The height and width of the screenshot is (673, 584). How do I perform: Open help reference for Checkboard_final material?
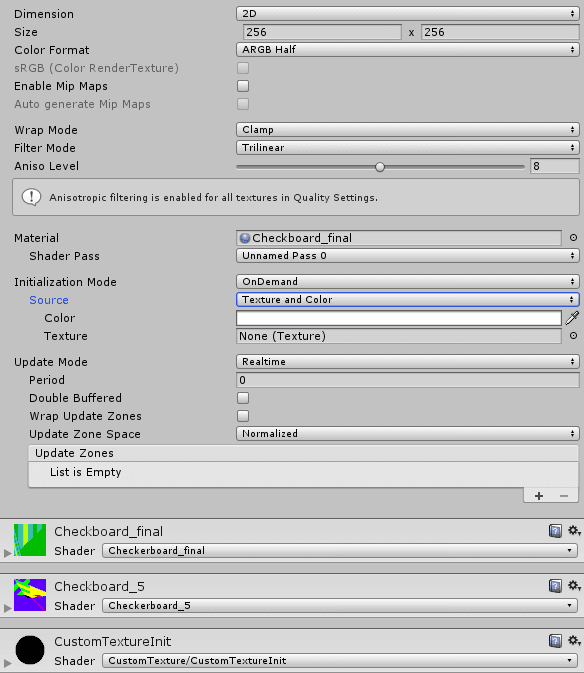(555, 531)
